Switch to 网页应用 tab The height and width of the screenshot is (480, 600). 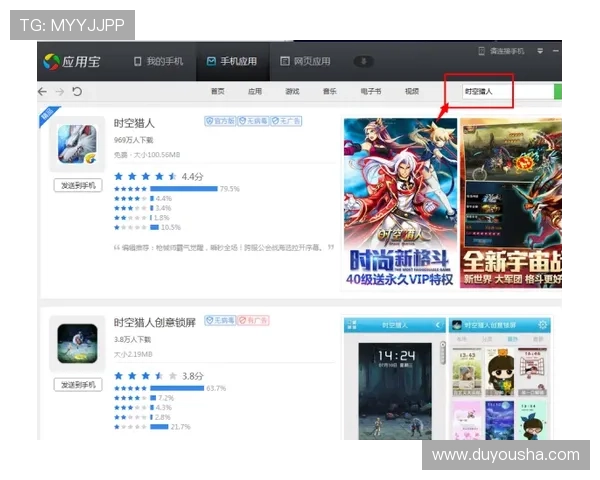pos(305,61)
